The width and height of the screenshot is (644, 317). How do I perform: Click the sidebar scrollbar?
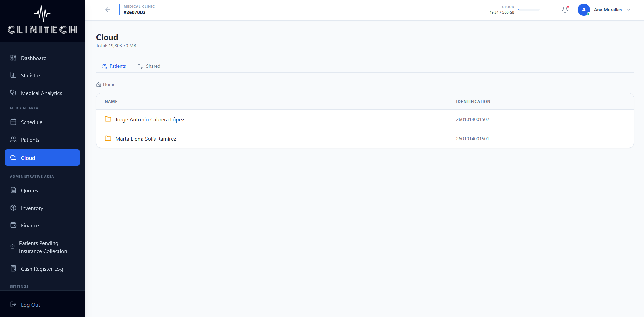tap(84, 123)
